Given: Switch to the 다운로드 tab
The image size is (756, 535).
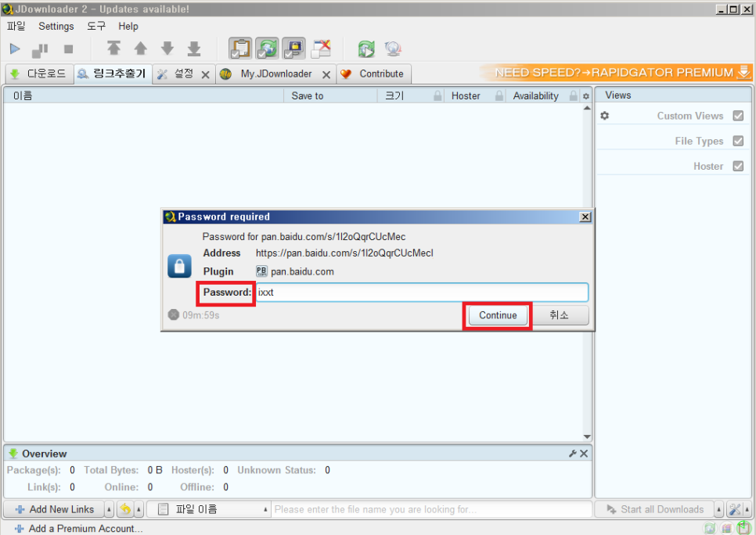Looking at the screenshot, I should tap(39, 74).
